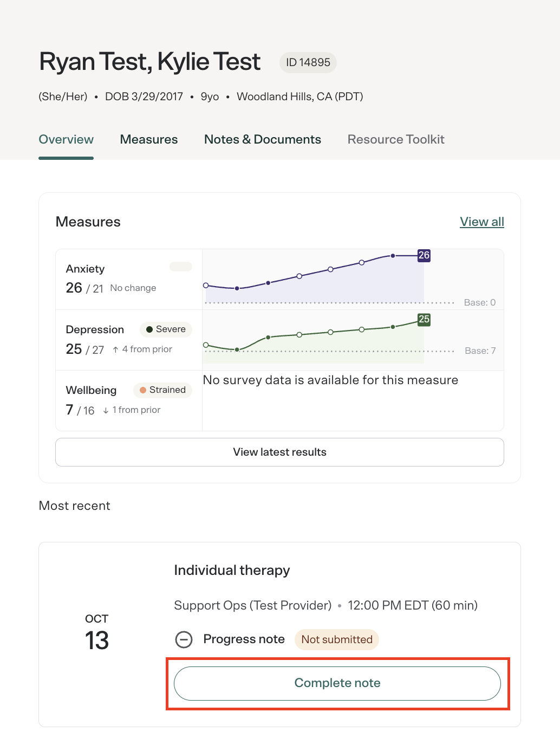The height and width of the screenshot is (738, 560).
Task: Click the Severe depression status badge
Action: pos(166,329)
